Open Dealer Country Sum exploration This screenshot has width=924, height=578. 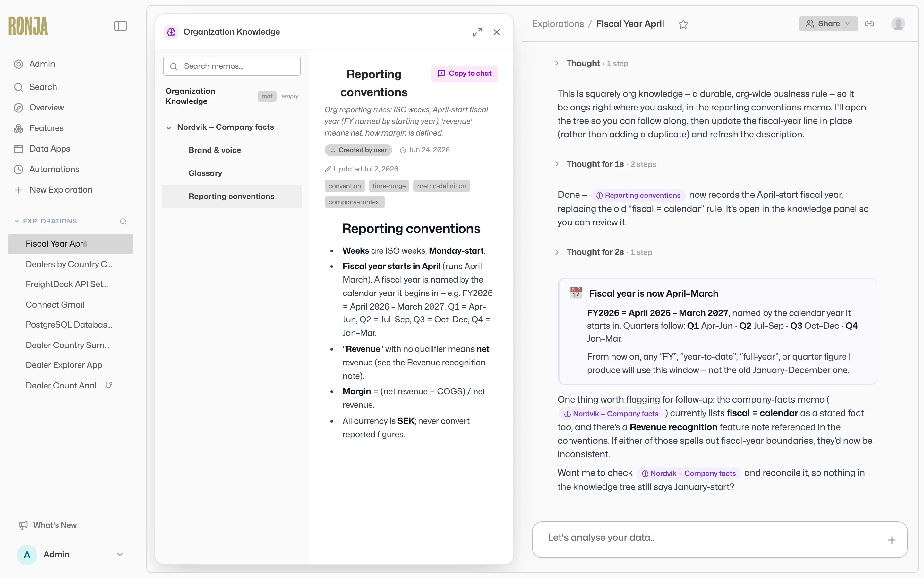pyautogui.click(x=68, y=345)
